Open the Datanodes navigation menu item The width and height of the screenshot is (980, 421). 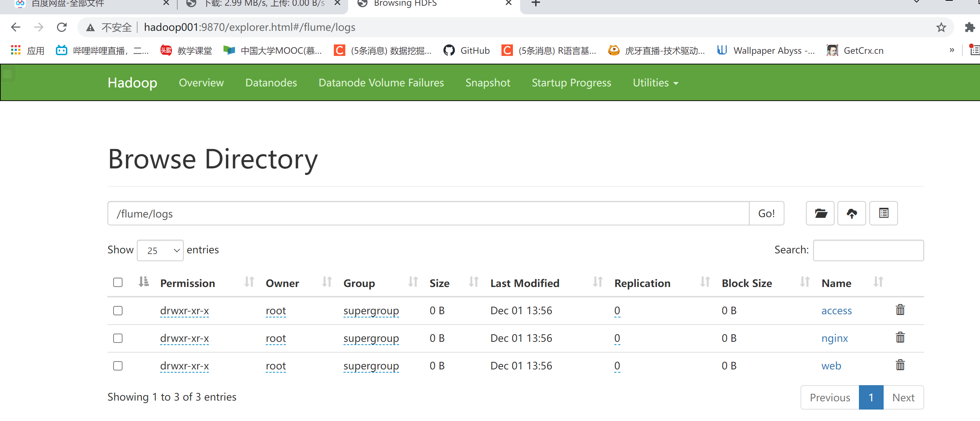point(271,83)
